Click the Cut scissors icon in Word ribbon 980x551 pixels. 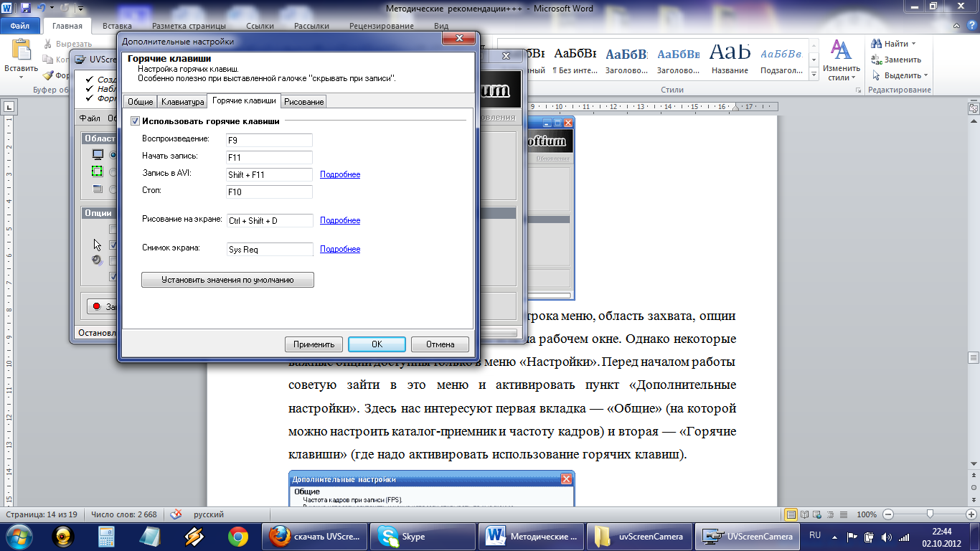48,44
